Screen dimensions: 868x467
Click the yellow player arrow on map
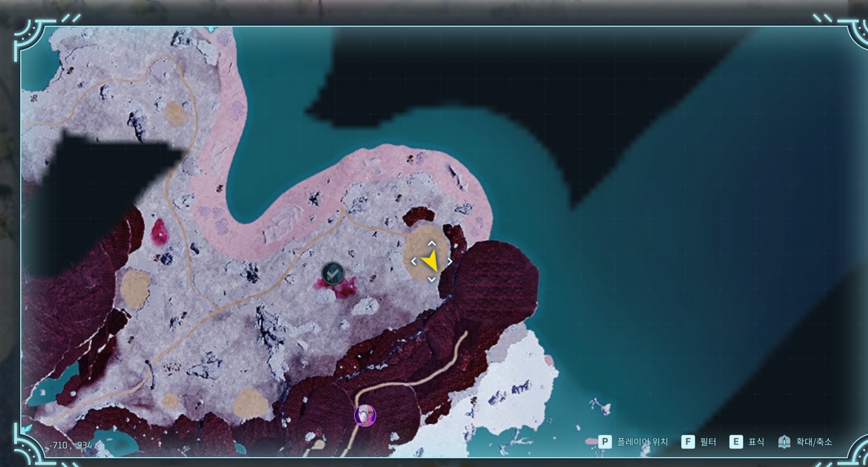[x=431, y=261]
